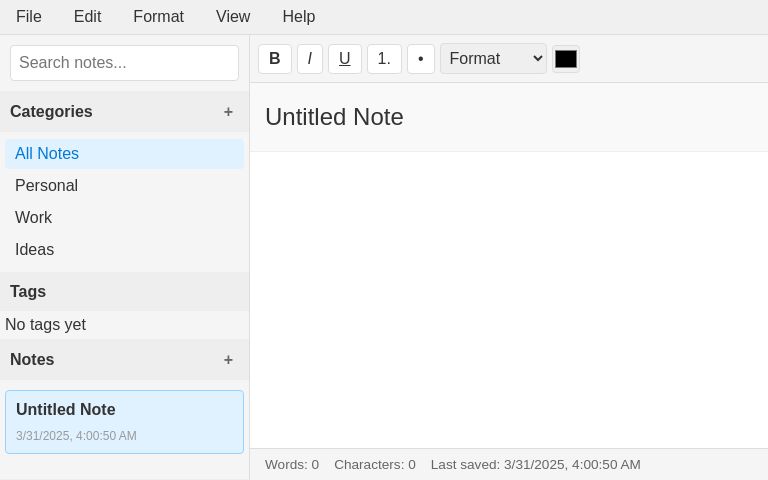Screen dimensions: 768x480
Task: Click the Search notes input field
Action: point(124,63)
